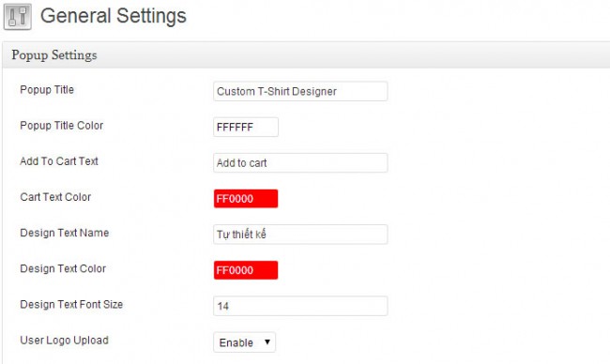
Task: Click the User Logo Upload label
Action: click(64, 340)
